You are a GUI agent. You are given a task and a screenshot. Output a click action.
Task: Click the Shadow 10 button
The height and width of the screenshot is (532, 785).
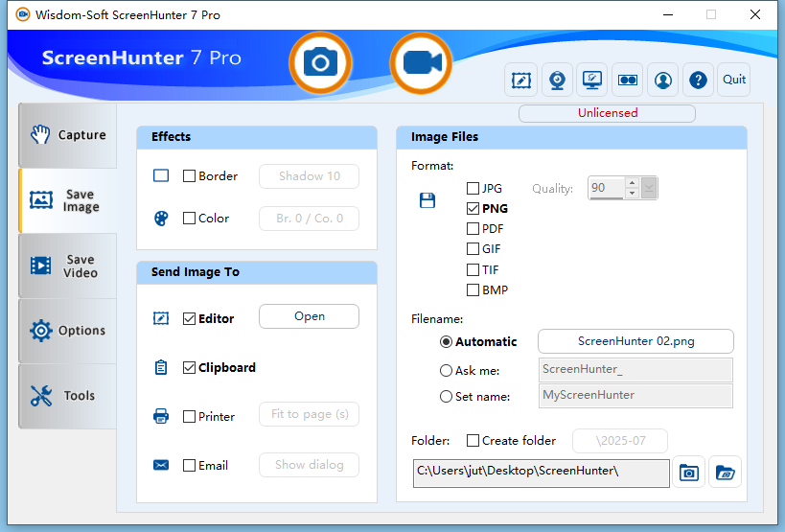(309, 176)
